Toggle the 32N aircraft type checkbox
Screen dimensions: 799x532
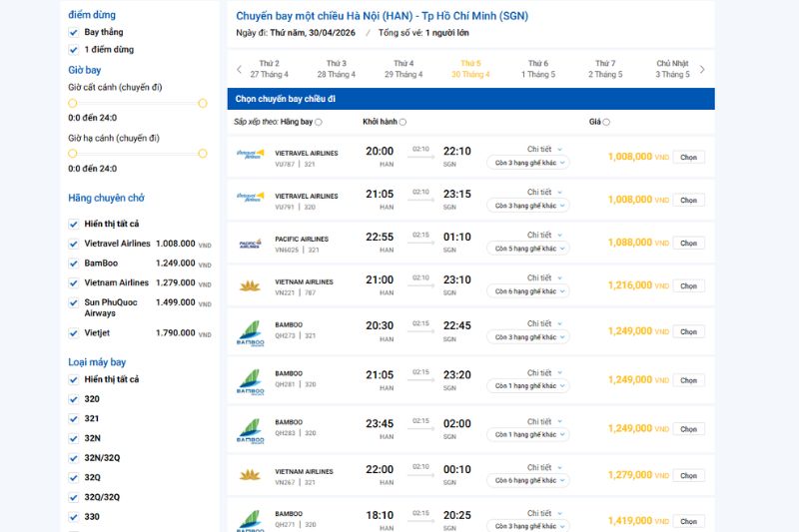tap(73, 439)
